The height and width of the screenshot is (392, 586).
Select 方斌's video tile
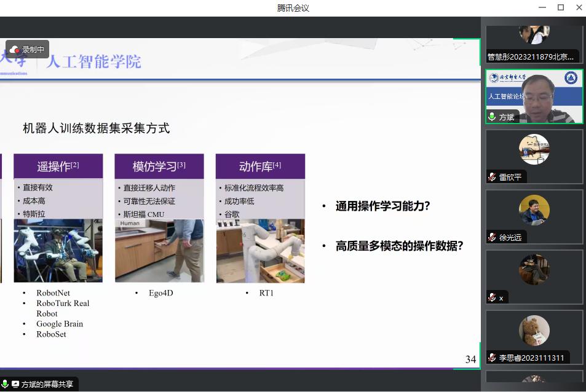point(534,96)
